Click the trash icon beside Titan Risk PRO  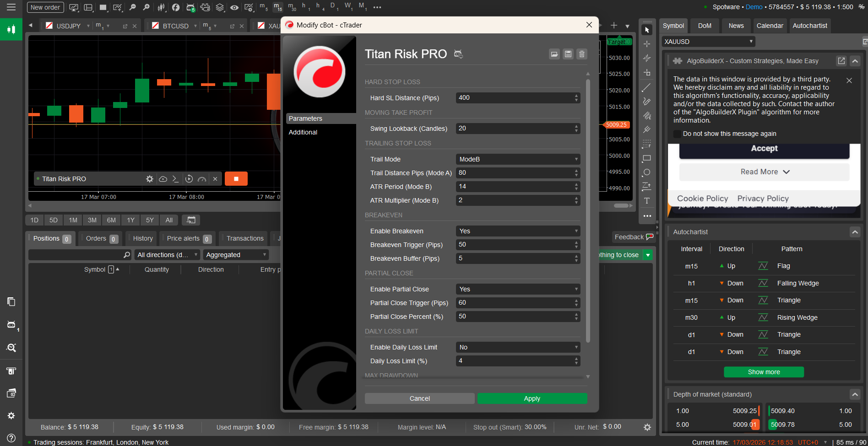click(581, 54)
